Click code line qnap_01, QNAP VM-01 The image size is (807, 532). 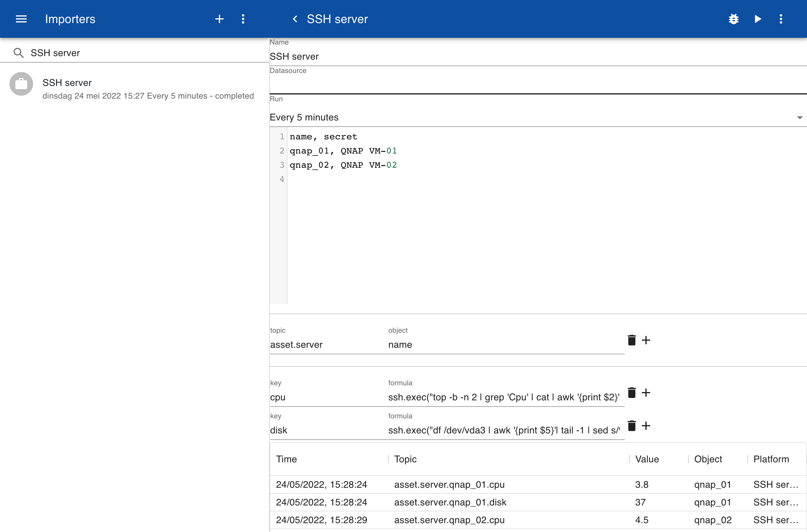(x=343, y=151)
